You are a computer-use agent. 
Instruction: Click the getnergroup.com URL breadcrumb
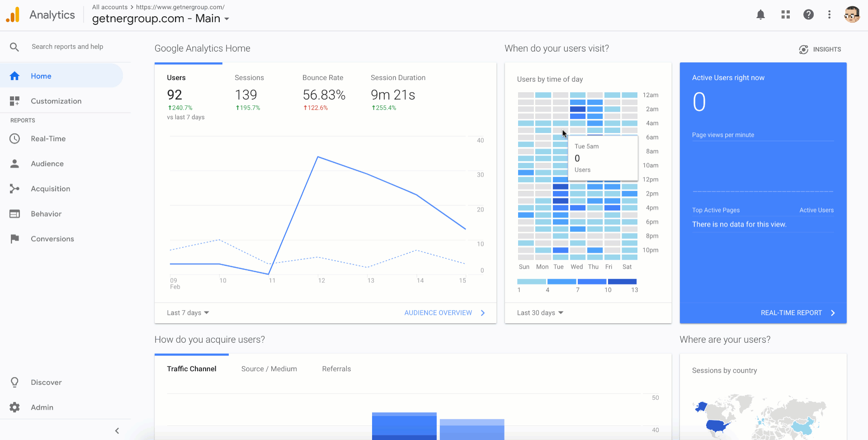pyautogui.click(x=180, y=7)
